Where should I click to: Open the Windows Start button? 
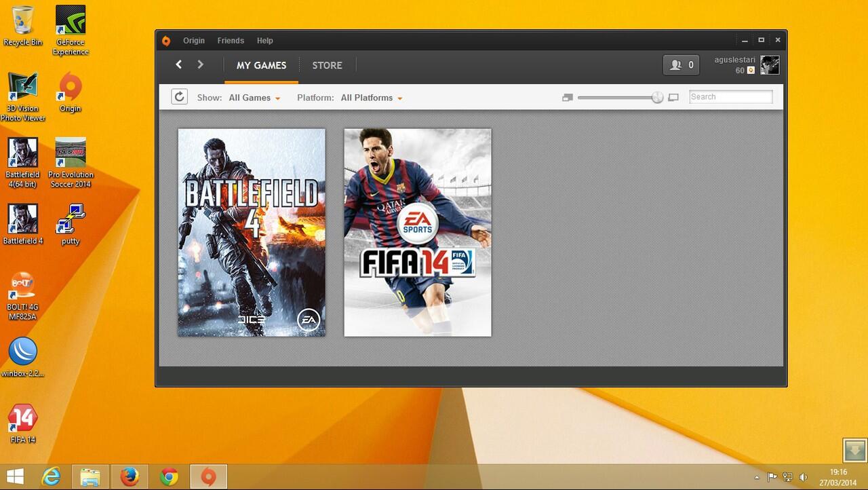tap(15, 476)
